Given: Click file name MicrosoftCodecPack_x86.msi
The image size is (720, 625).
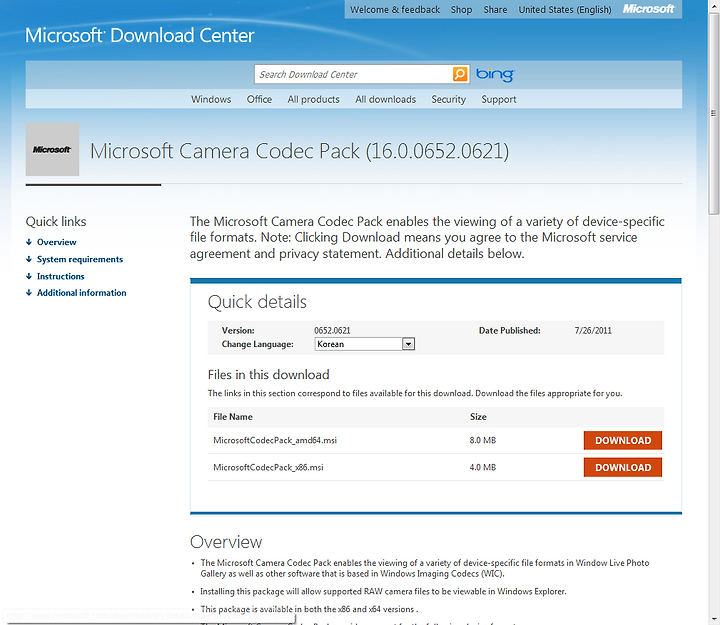Looking at the screenshot, I should pyautogui.click(x=268, y=467).
